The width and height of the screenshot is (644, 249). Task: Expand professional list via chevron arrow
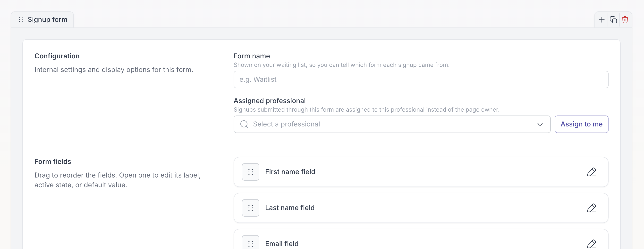(x=540, y=124)
